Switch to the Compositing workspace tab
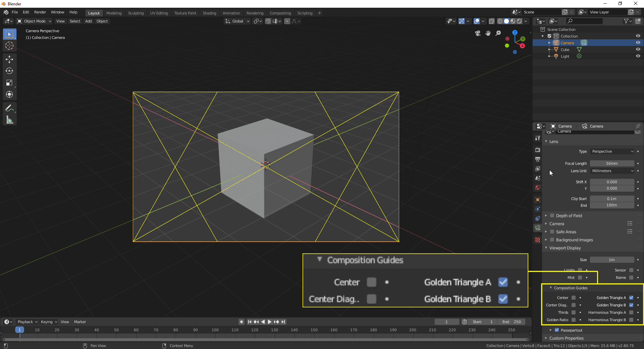 [280, 13]
